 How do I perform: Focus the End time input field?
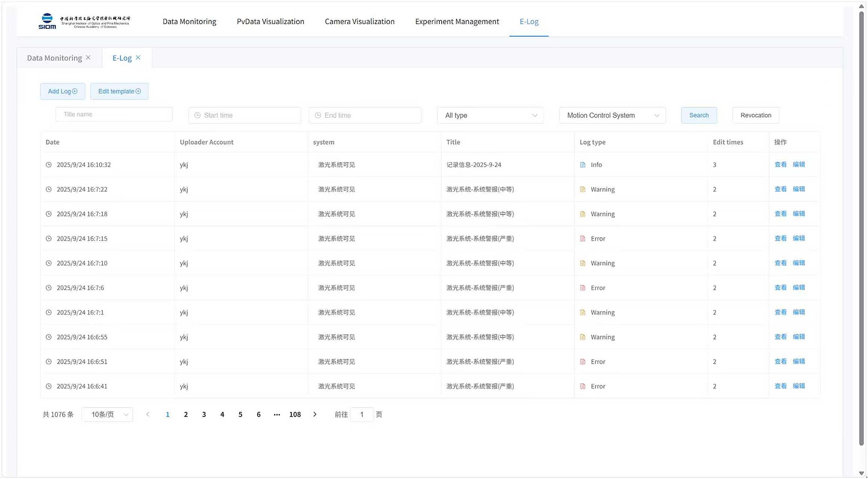coord(365,115)
